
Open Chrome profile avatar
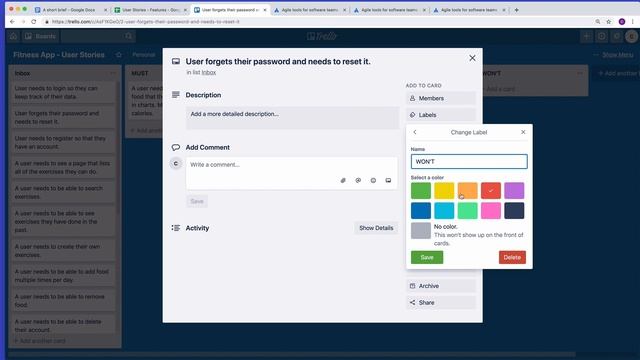point(622,22)
